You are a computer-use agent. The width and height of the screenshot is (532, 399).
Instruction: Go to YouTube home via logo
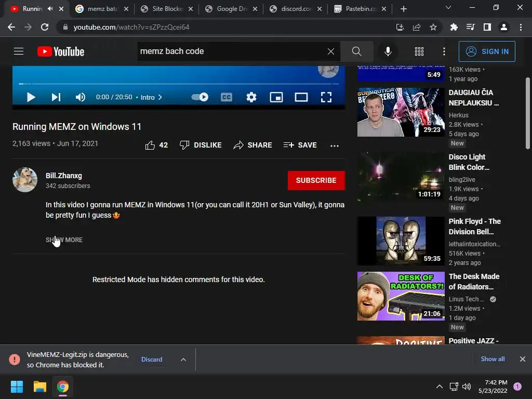[x=61, y=51]
